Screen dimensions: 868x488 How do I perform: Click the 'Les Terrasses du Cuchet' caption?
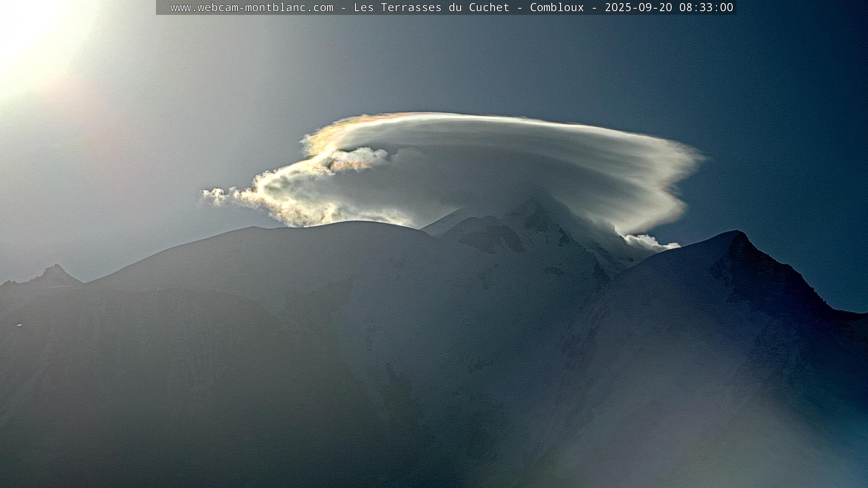pyautogui.click(x=431, y=7)
